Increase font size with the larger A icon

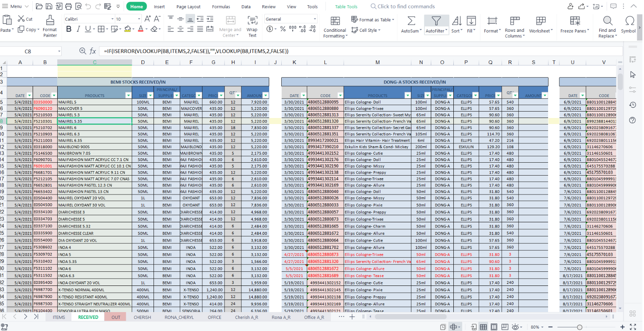point(148,19)
